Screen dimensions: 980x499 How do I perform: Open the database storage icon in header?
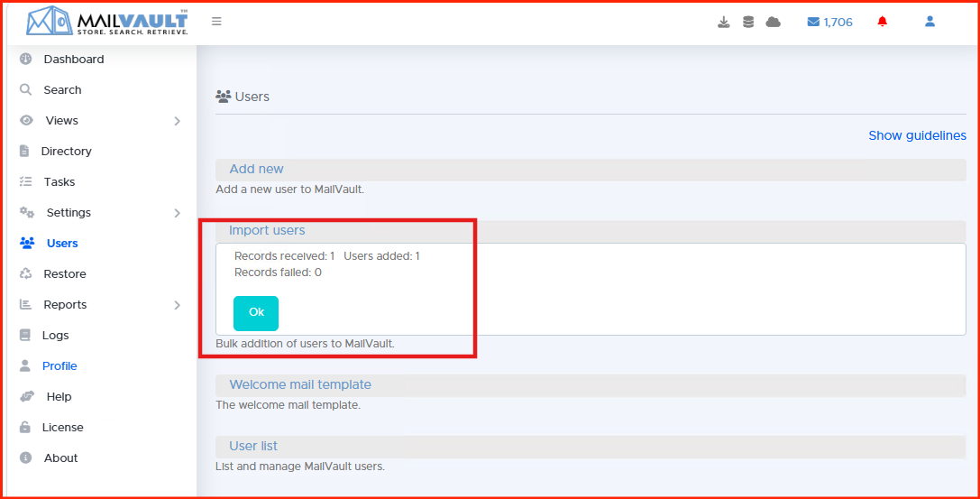click(x=748, y=22)
